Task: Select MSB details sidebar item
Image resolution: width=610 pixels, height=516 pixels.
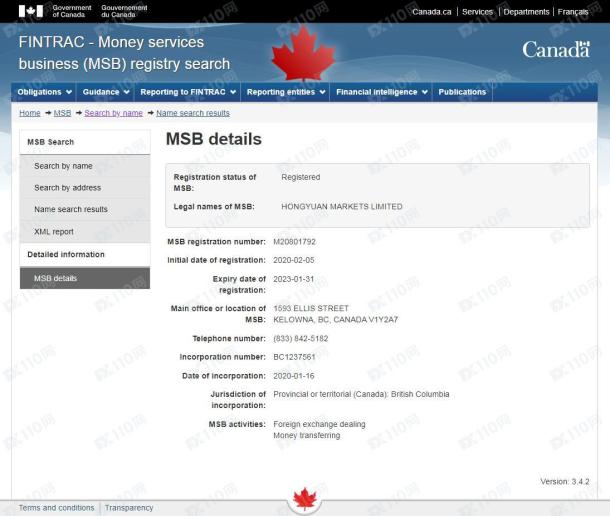Action: [85, 278]
